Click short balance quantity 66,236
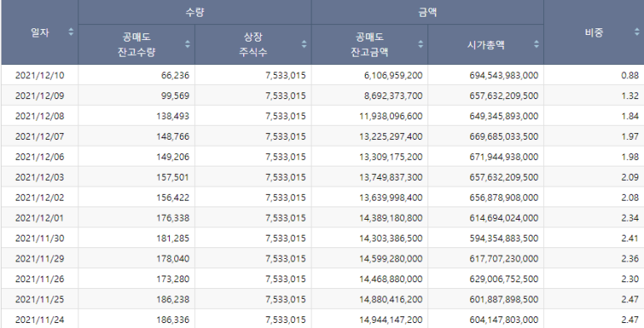Screen dimensions: 644x328 tap(176, 76)
